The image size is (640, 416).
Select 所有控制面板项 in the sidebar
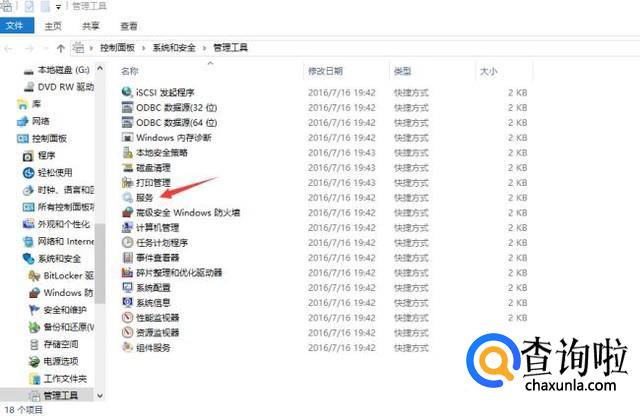click(58, 207)
